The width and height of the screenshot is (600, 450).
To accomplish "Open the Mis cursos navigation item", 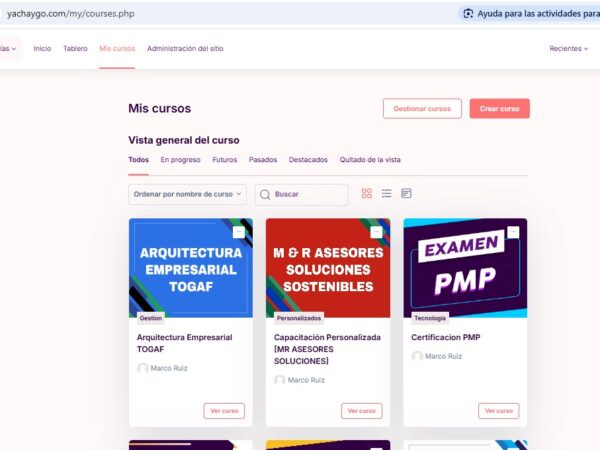I will (117, 49).
